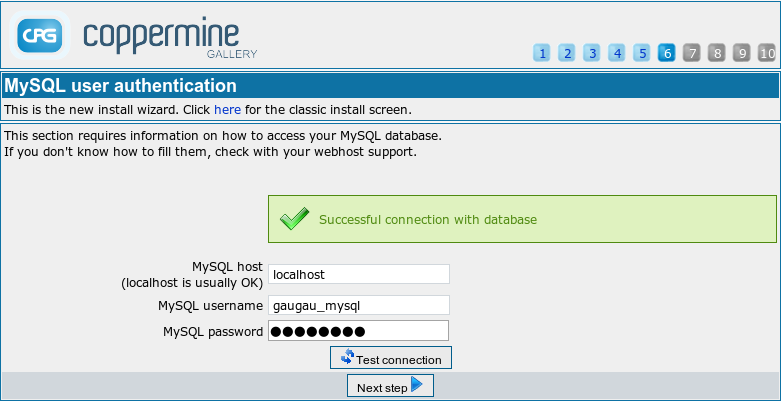Proceed with the Next step button
The width and height of the screenshot is (781, 401).
click(390, 387)
